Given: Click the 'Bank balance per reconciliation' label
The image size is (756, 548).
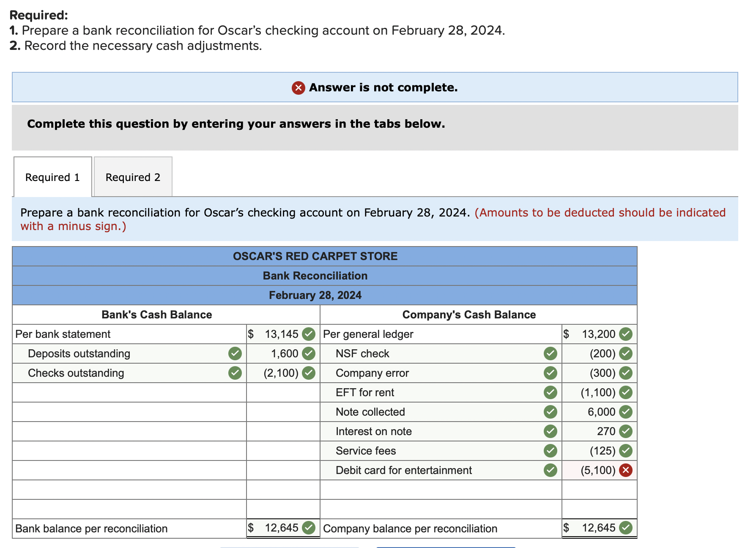Looking at the screenshot, I should 91,529.
